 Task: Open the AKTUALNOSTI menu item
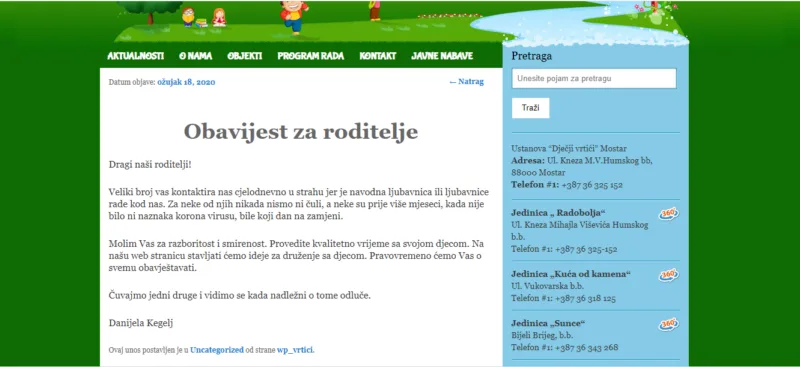(x=136, y=56)
